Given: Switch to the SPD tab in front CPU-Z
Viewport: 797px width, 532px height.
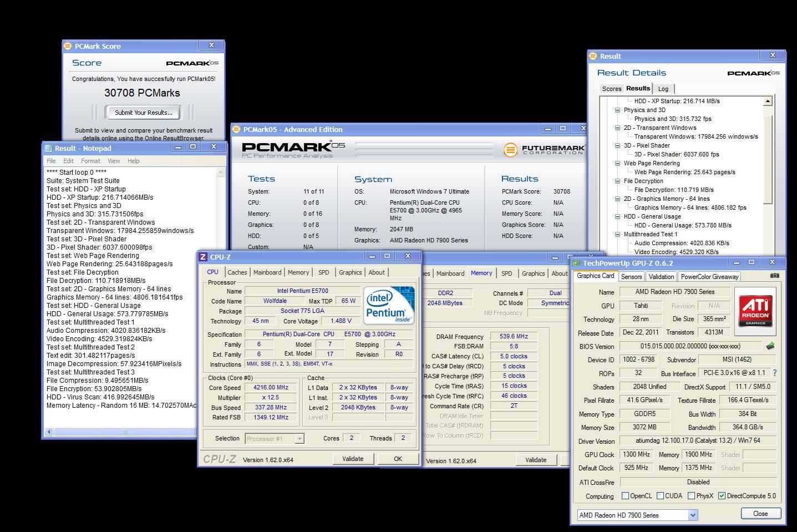Looking at the screenshot, I should (324, 272).
